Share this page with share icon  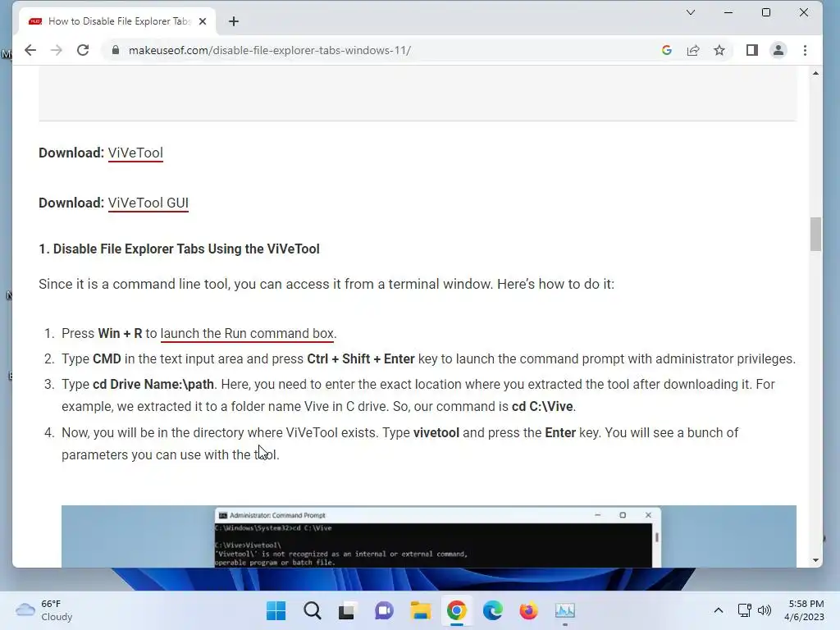point(693,50)
